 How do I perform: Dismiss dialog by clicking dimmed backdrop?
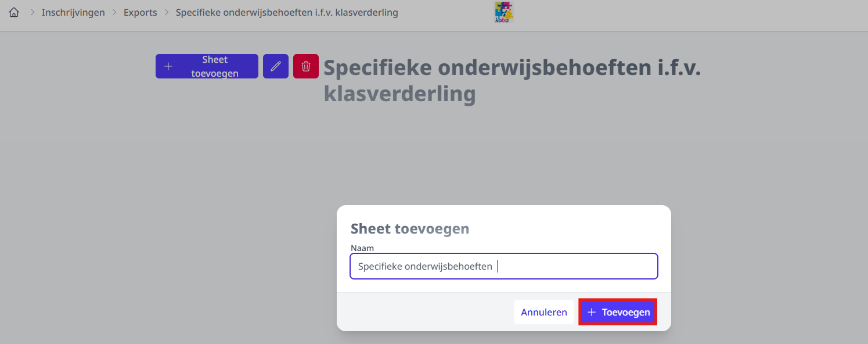pos(174,232)
